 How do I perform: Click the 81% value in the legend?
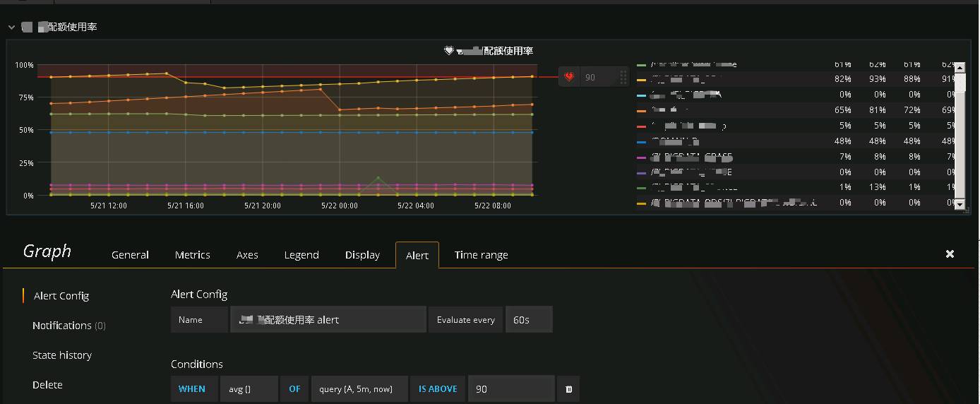(878, 110)
